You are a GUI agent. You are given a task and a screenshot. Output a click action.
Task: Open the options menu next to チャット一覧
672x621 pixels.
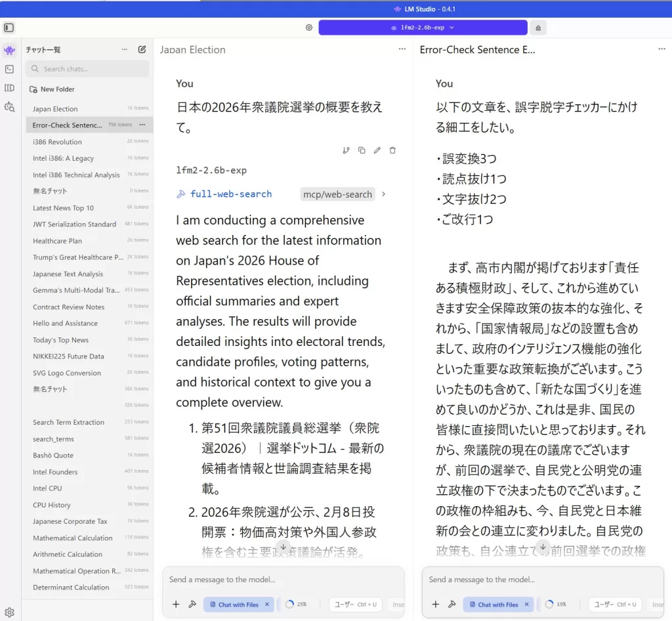123,49
